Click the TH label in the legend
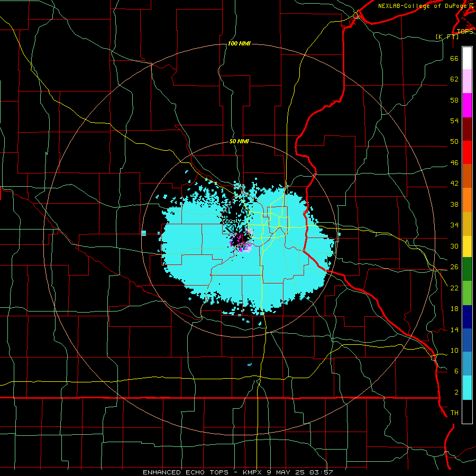 coord(454,413)
